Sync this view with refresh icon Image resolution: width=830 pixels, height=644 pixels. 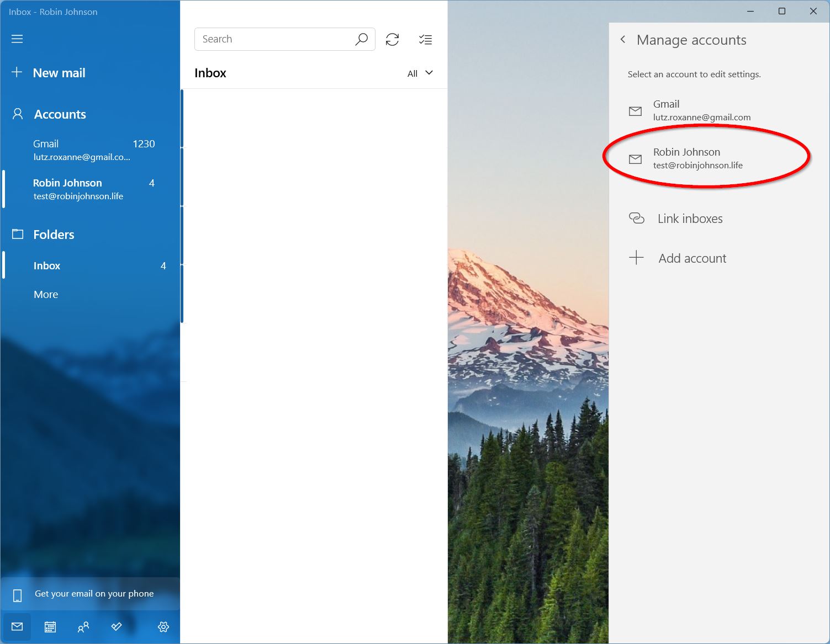393,39
